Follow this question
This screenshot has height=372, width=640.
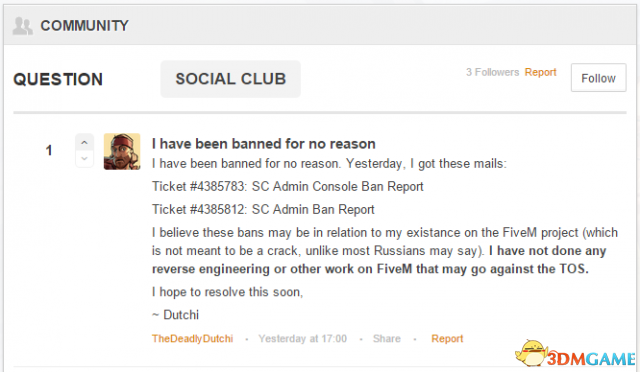point(598,78)
